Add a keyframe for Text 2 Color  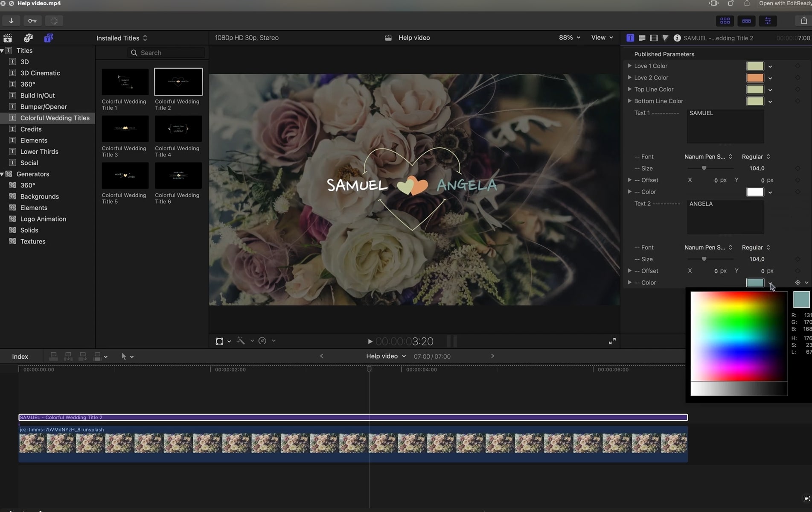[797, 282]
